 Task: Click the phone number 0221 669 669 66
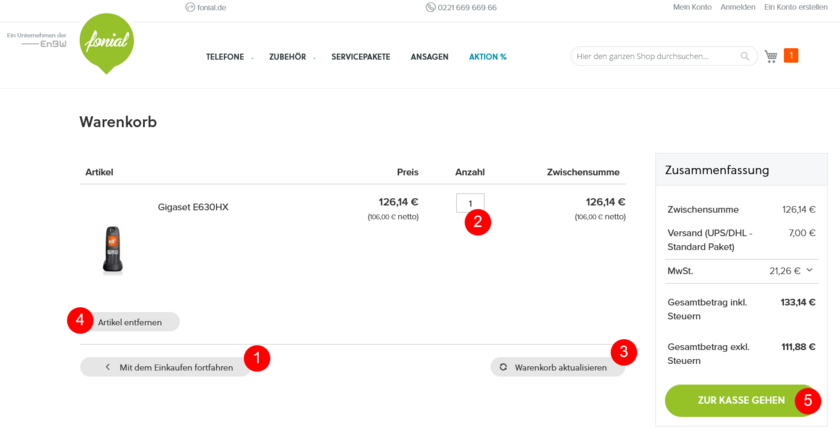467,7
